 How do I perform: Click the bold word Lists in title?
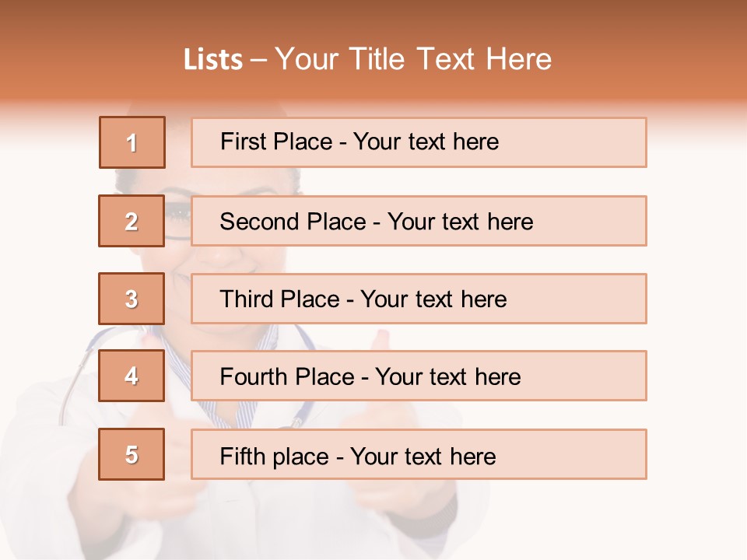(x=213, y=60)
